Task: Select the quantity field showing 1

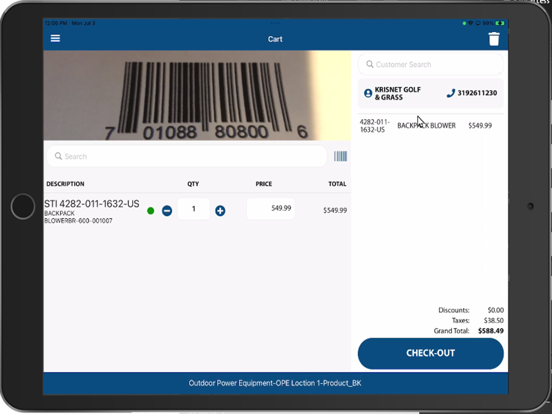Action: (194, 209)
